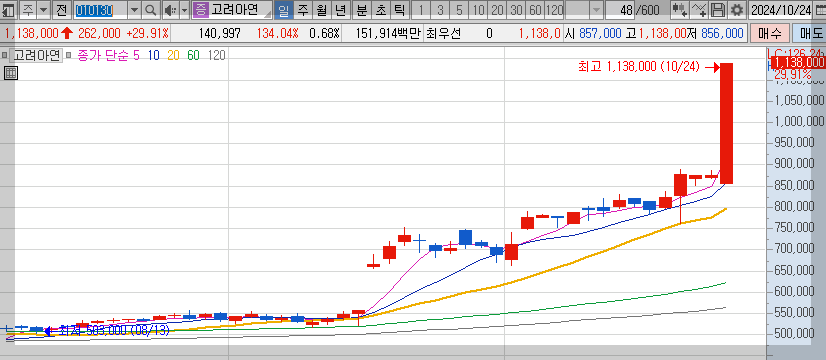Open the custom interval dropdown after 120
This screenshot has height=360, width=826.
click(x=596, y=9)
